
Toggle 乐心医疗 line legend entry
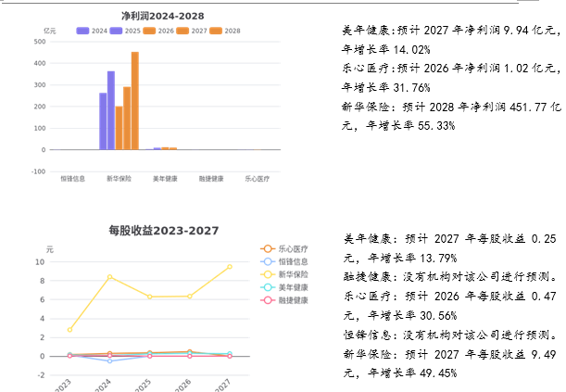(x=284, y=248)
